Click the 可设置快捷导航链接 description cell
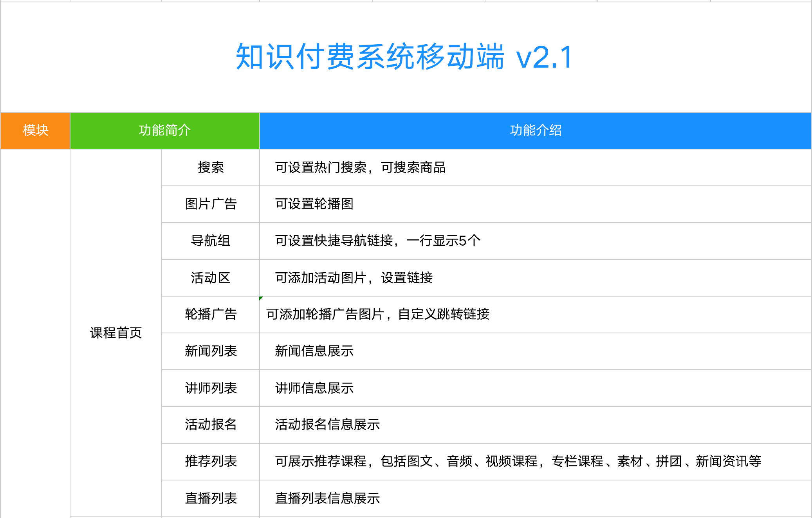The image size is (812, 518). pyautogui.click(x=377, y=241)
